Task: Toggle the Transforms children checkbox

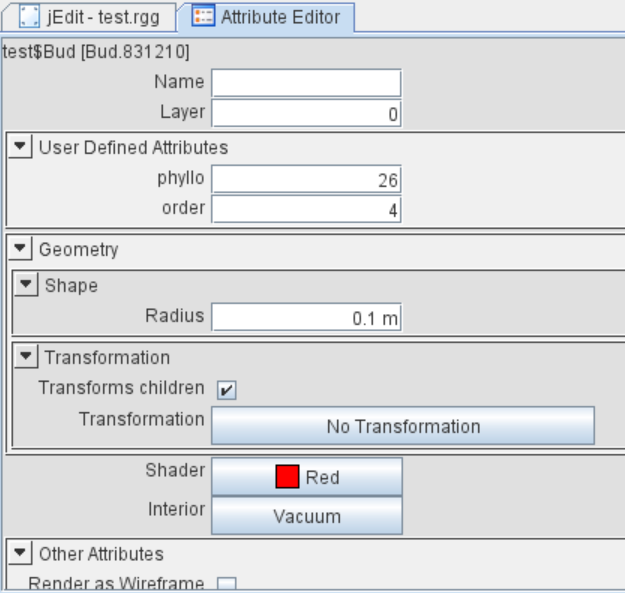Action: pyautogui.click(x=227, y=390)
